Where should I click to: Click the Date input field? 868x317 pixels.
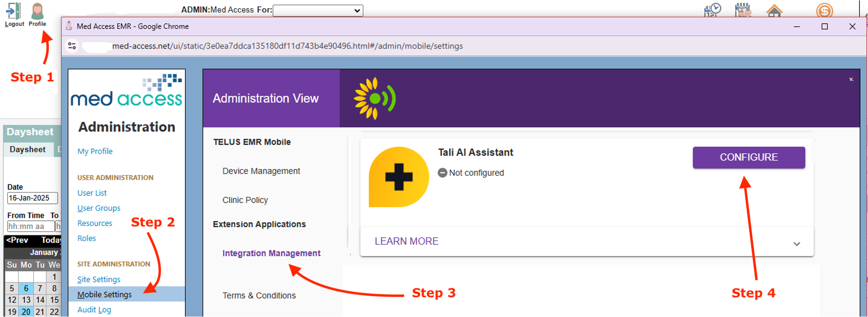[x=32, y=198]
